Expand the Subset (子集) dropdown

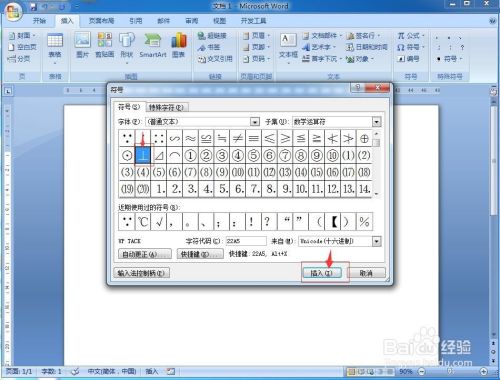[x=376, y=122]
